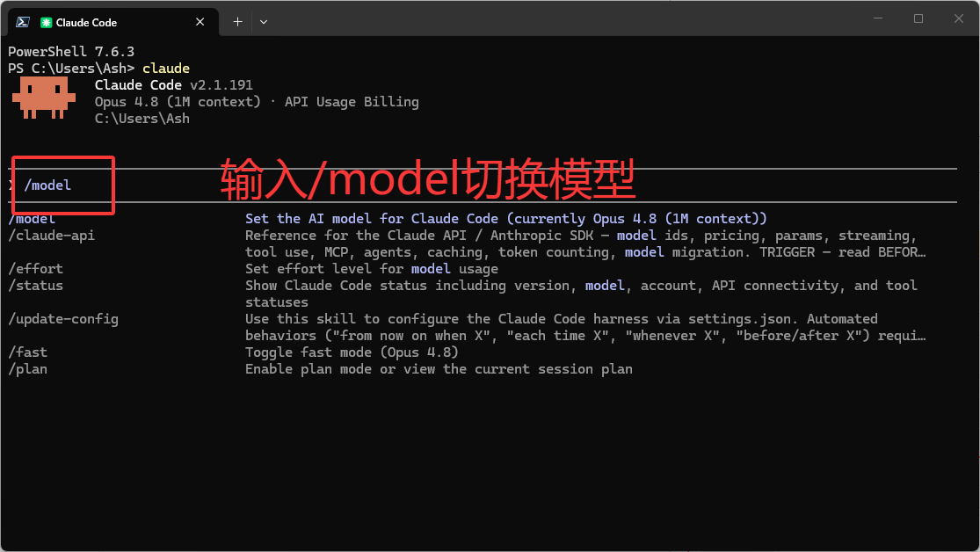Maximize the terminal window
This screenshot has height=552, width=980.
(x=918, y=18)
